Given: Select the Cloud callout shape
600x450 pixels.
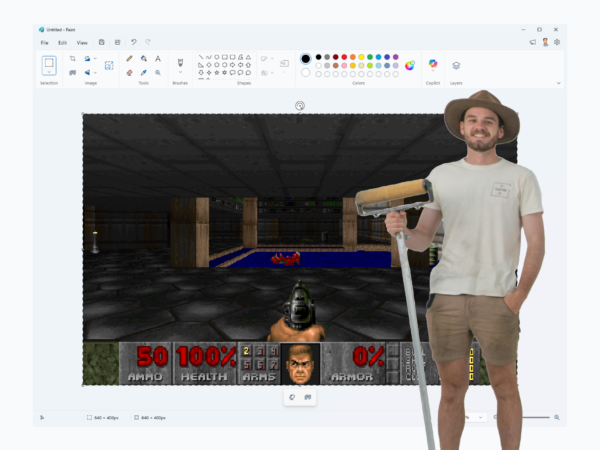Looking at the screenshot, I should (248, 72).
